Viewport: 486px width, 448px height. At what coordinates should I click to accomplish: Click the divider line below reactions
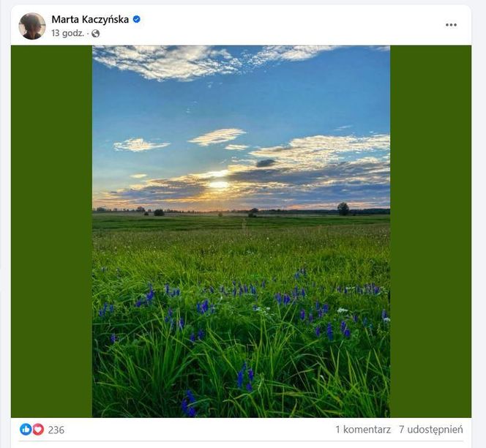point(241,441)
